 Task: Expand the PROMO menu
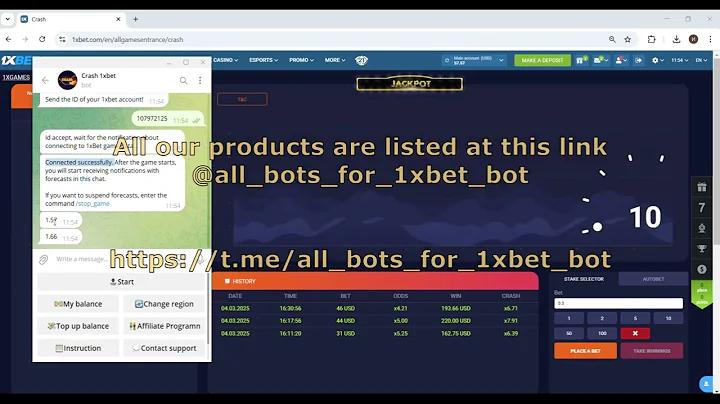(301, 60)
